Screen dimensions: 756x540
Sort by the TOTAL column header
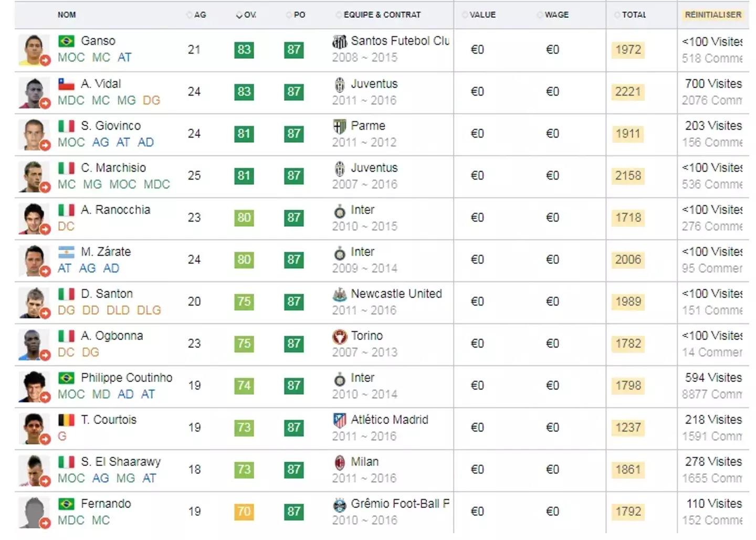click(634, 15)
